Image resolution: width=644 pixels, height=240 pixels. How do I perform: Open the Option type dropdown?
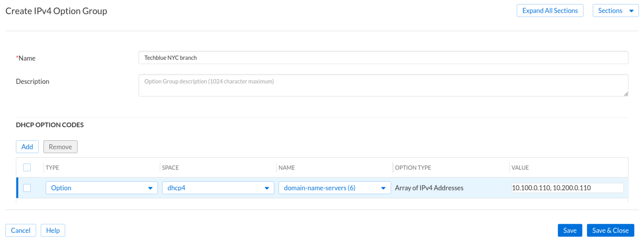[101, 188]
